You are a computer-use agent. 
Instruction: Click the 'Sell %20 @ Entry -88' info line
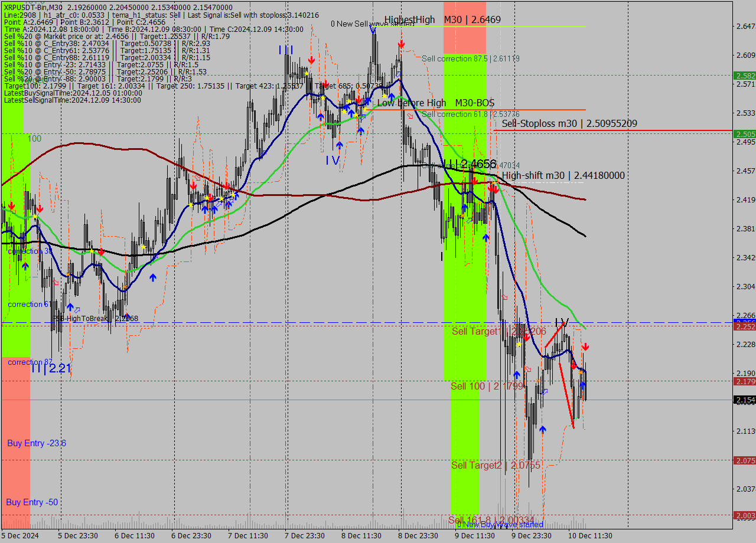coord(97,79)
